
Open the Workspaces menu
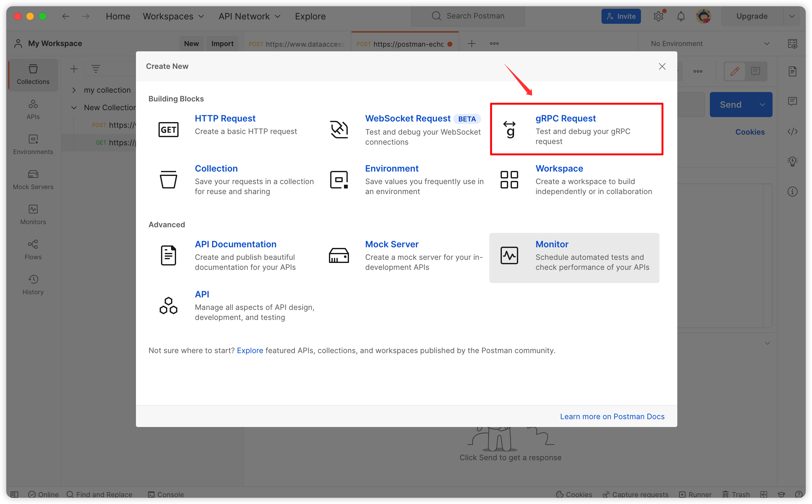coord(173,16)
